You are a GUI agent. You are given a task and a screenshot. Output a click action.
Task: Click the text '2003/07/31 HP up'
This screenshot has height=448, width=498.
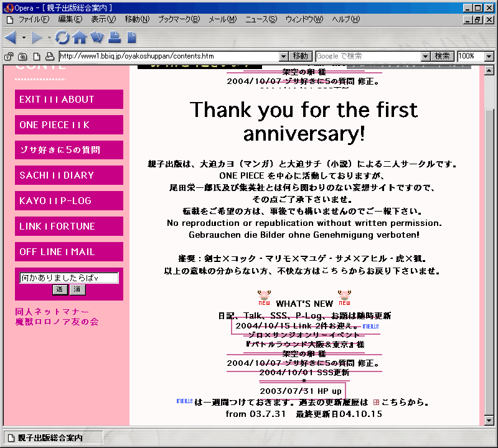[x=301, y=391]
